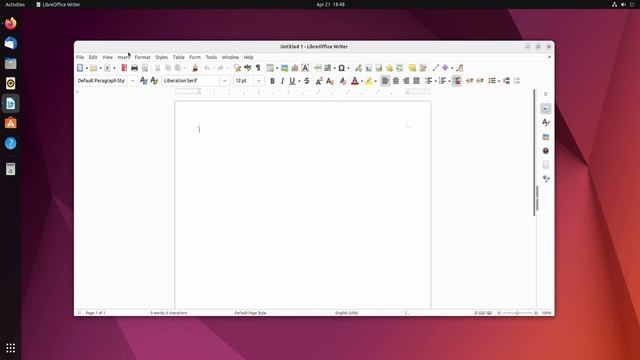Click the Insert Line icon
The height and width of the screenshot is (360, 640).
point(436,68)
